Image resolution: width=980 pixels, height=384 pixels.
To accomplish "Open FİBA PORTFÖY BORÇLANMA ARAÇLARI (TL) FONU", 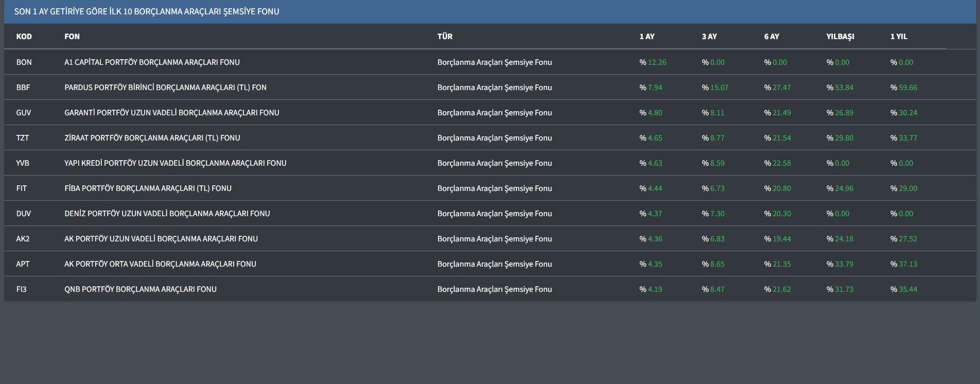I will [x=148, y=188].
